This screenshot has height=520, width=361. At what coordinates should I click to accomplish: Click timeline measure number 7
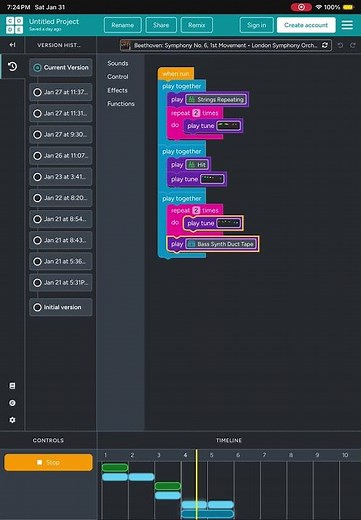[x=264, y=455]
